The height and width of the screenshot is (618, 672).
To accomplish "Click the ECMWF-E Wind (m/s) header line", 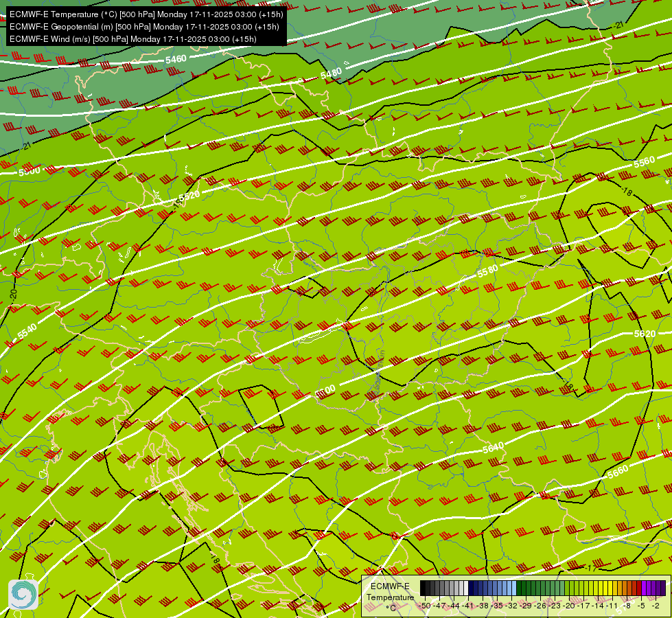I will coord(133,39).
